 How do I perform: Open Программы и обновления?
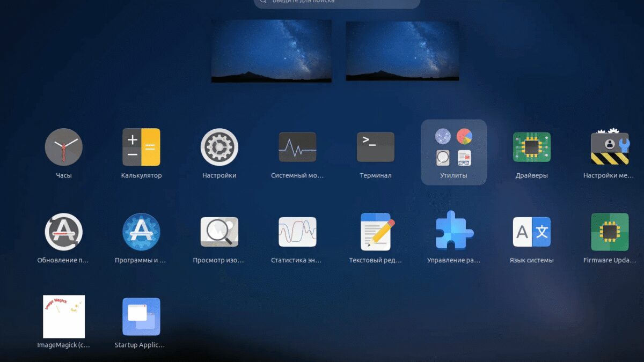(142, 232)
